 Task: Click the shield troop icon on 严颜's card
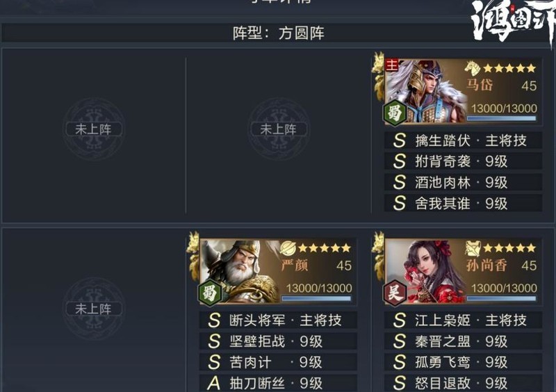click(288, 248)
